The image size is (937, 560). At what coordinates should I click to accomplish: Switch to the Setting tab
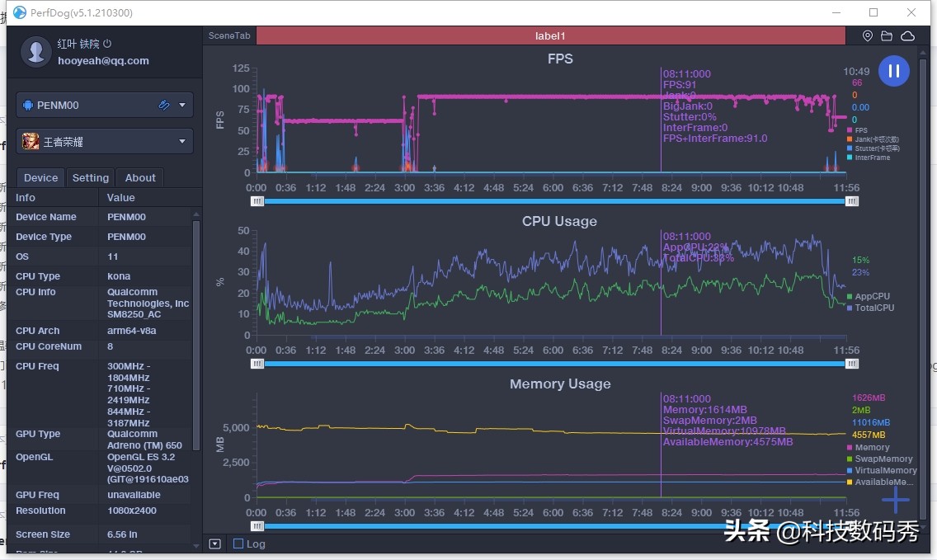click(91, 177)
